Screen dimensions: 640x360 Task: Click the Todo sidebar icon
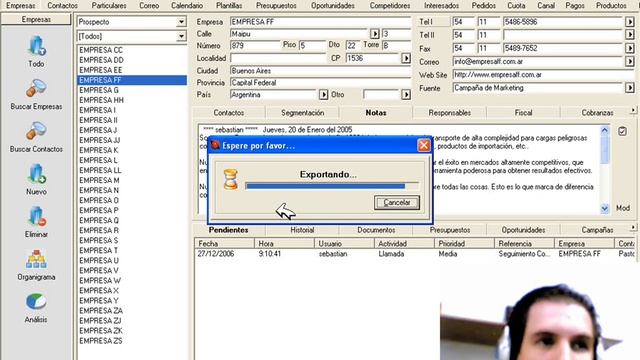[x=36, y=46]
